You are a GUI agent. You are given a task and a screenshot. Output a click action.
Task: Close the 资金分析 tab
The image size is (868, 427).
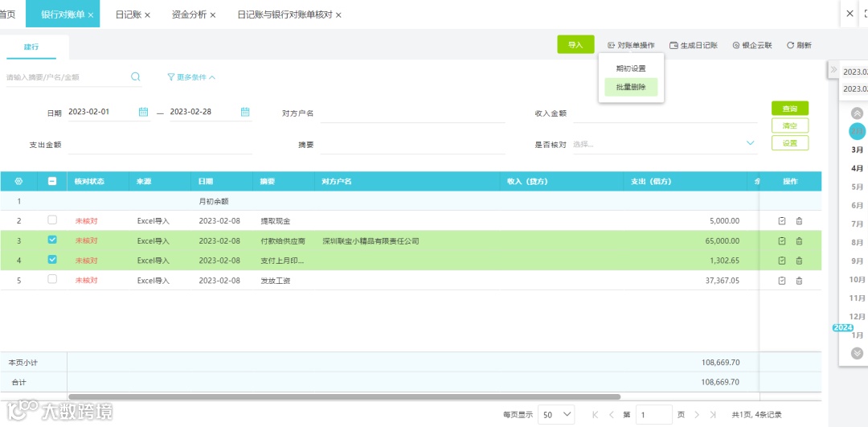pyautogui.click(x=213, y=15)
